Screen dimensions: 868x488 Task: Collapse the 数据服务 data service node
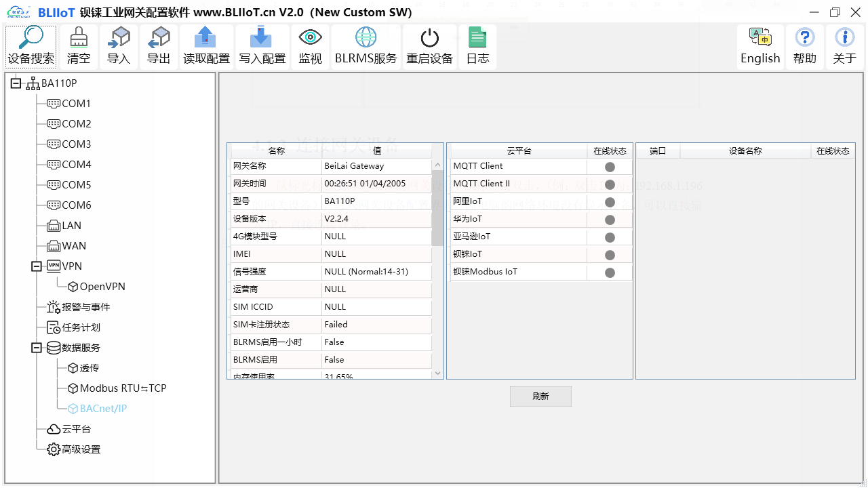[x=35, y=347]
